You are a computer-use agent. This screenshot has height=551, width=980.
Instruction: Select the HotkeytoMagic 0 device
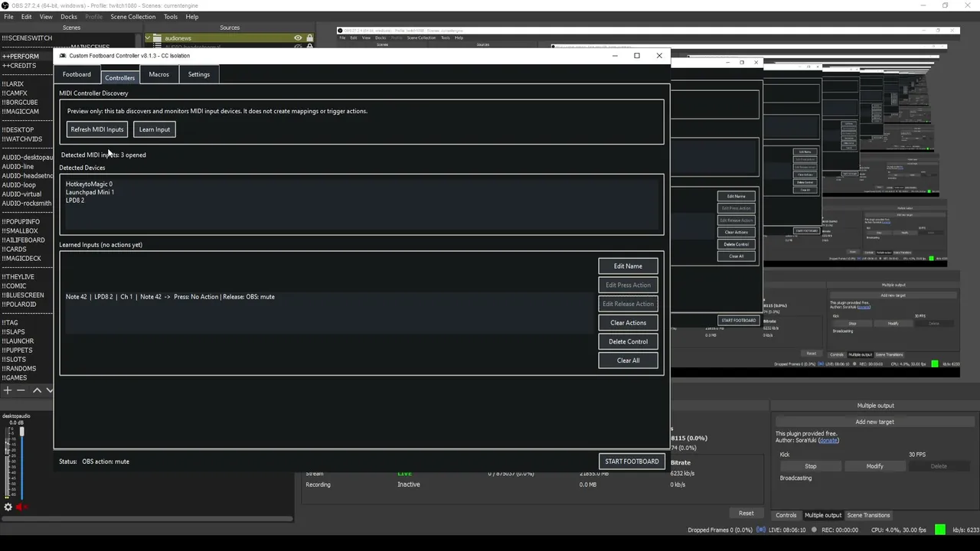[x=89, y=184]
